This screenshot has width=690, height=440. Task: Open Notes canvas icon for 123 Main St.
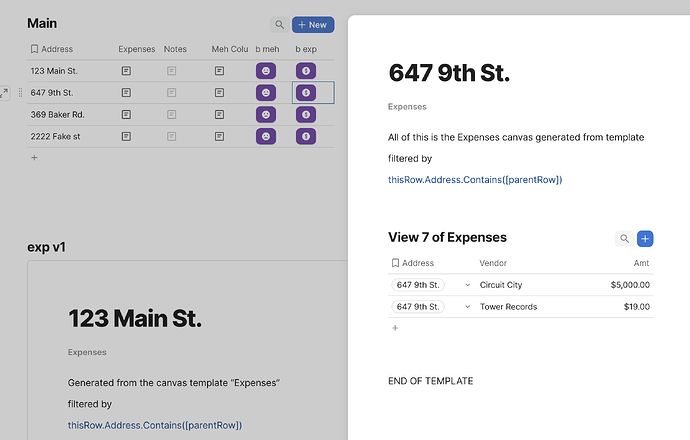click(x=172, y=71)
